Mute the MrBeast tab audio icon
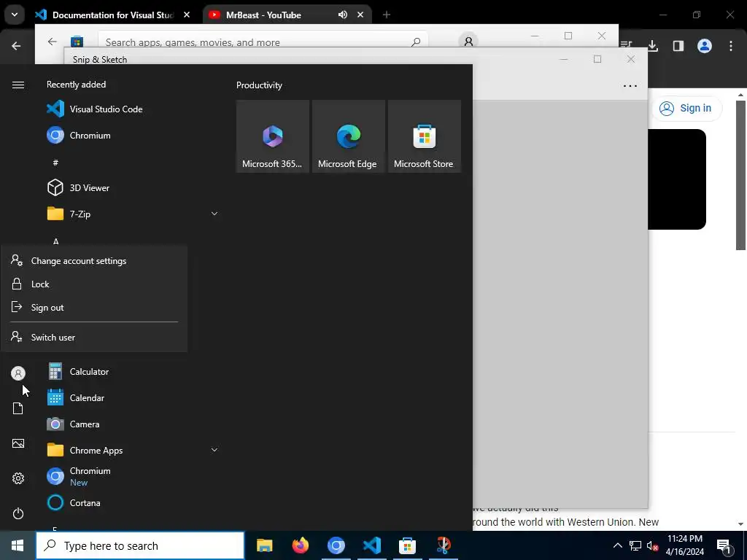Viewport: 747px width, 560px height. point(343,15)
